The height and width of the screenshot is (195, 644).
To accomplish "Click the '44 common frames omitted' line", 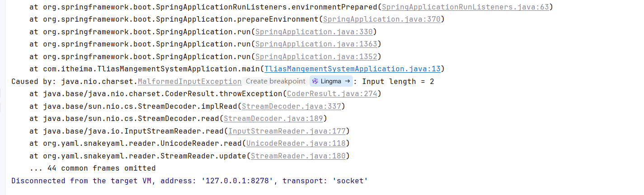I will (92, 168).
